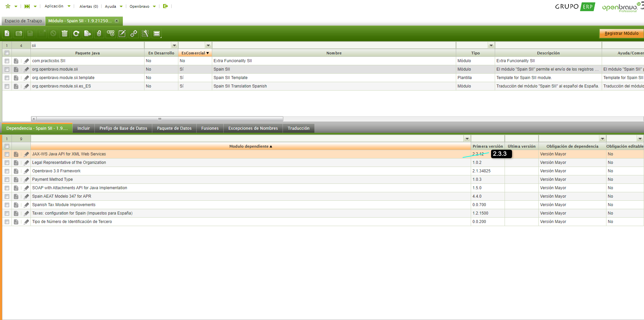Click the green asterisk create-new icon
Viewport: 644px width, 320px height.
(x=8, y=6)
